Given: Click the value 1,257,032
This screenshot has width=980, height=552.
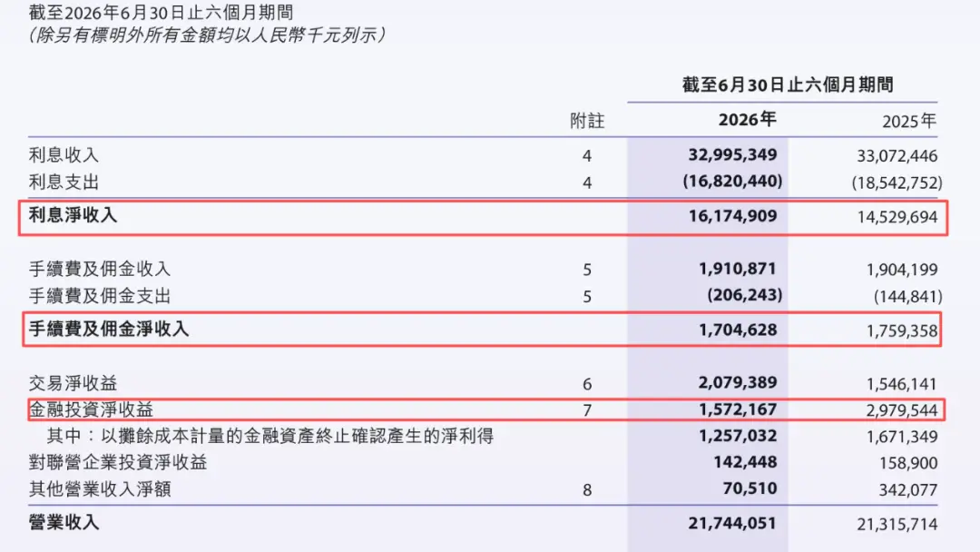Looking at the screenshot, I should [738, 435].
